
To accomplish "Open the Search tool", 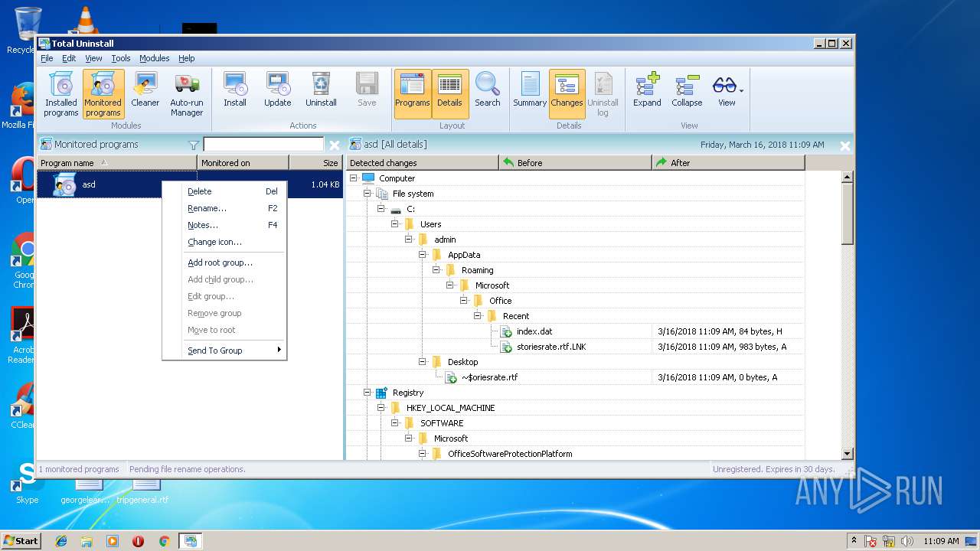I will click(488, 90).
